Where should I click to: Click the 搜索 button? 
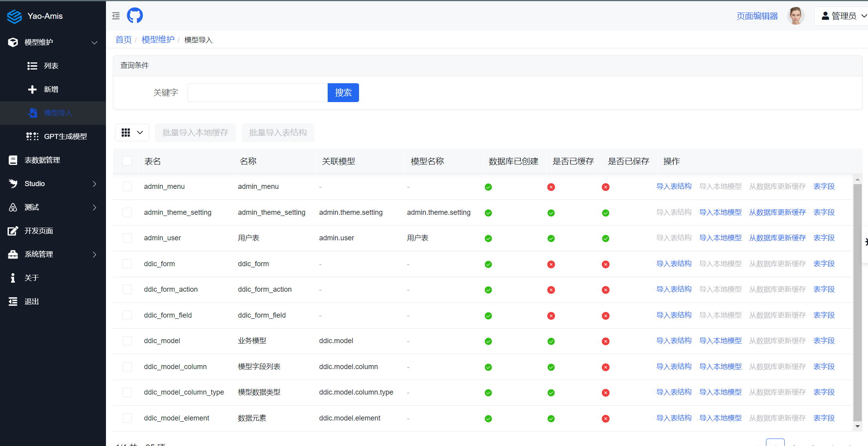pos(343,93)
